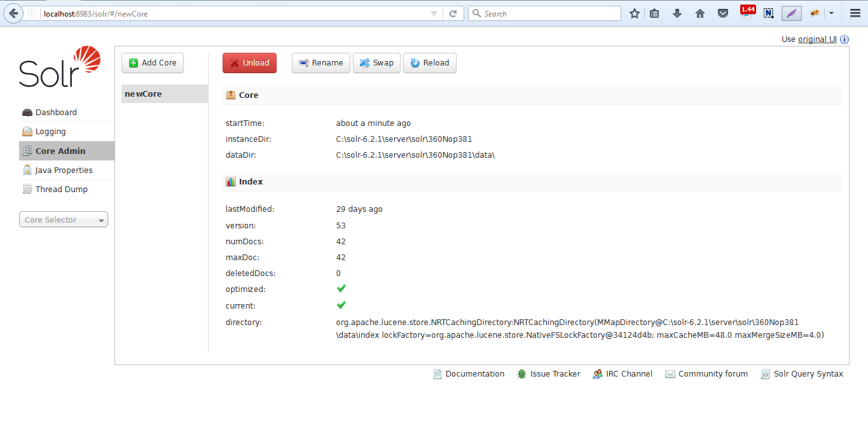Expand the Core Selector dropdown
The height and width of the screenshot is (444, 868).
point(64,219)
